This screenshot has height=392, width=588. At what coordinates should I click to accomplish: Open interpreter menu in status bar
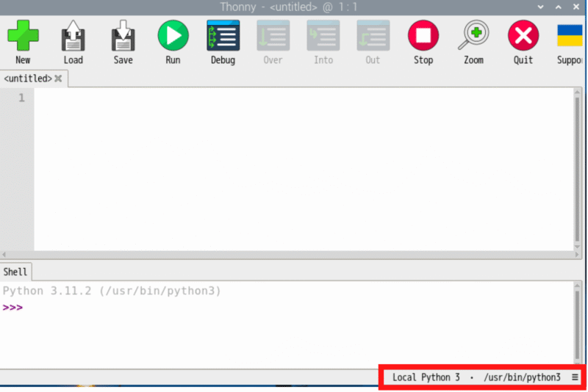tap(575, 377)
